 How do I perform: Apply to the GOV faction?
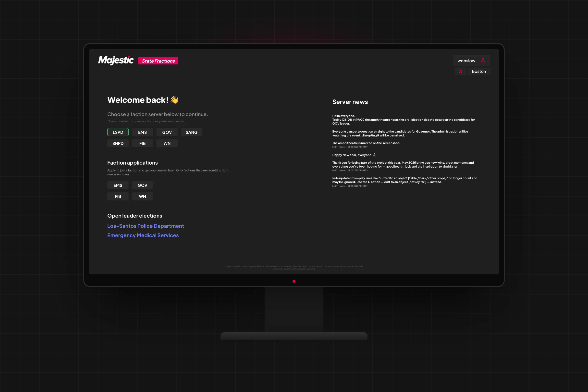143,185
